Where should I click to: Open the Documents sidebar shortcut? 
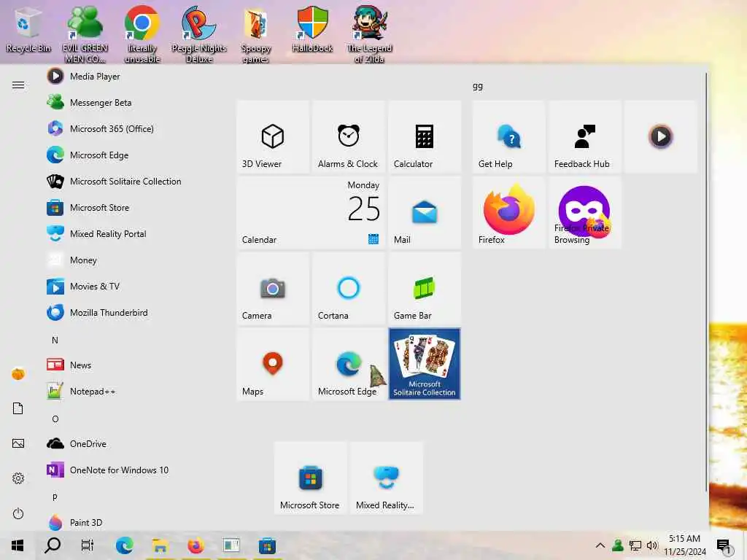click(18, 408)
